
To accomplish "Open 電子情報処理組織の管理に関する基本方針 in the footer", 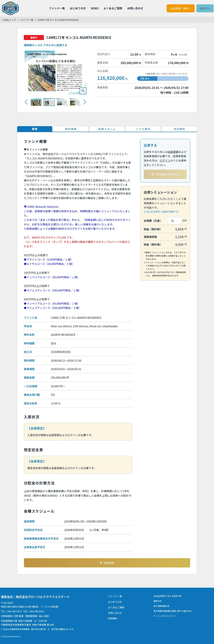I will click(x=172, y=611).
